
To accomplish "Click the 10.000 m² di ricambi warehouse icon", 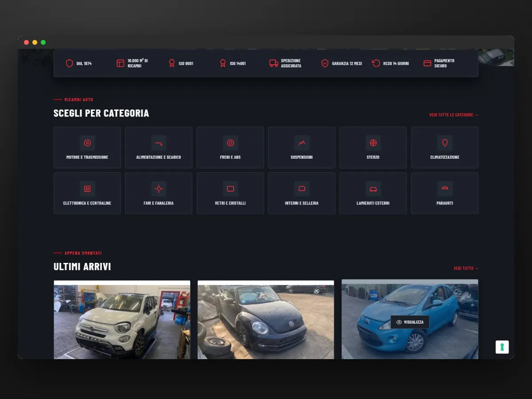I will tap(121, 63).
